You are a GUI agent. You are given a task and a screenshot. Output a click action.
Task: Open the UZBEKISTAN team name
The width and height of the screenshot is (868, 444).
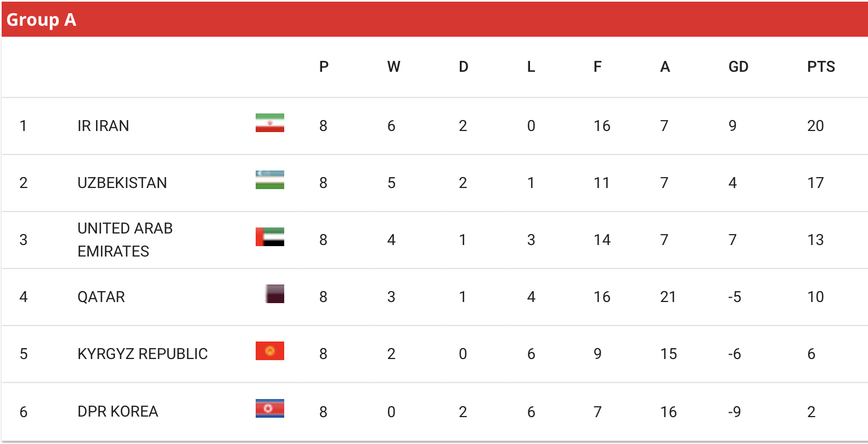click(x=122, y=183)
